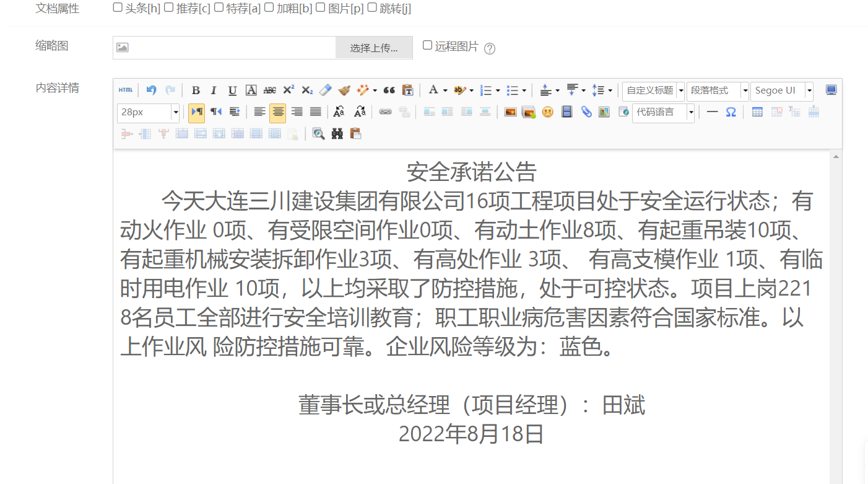This screenshot has height=484, width=868.
Task: Apply the background highlight color
Action: point(459,90)
